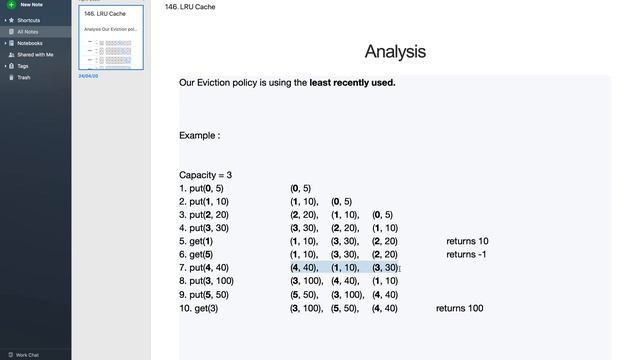
Task: Click the Shared with Me people icon
Action: (x=11, y=54)
